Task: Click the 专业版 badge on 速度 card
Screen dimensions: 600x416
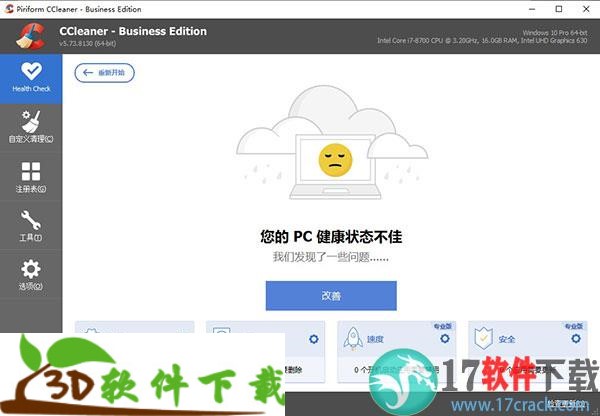Action: (x=443, y=326)
